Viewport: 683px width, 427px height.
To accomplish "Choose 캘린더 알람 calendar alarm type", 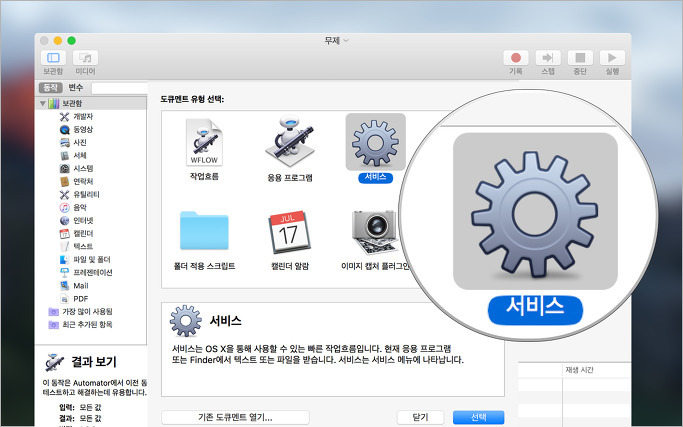I will pyautogui.click(x=290, y=240).
